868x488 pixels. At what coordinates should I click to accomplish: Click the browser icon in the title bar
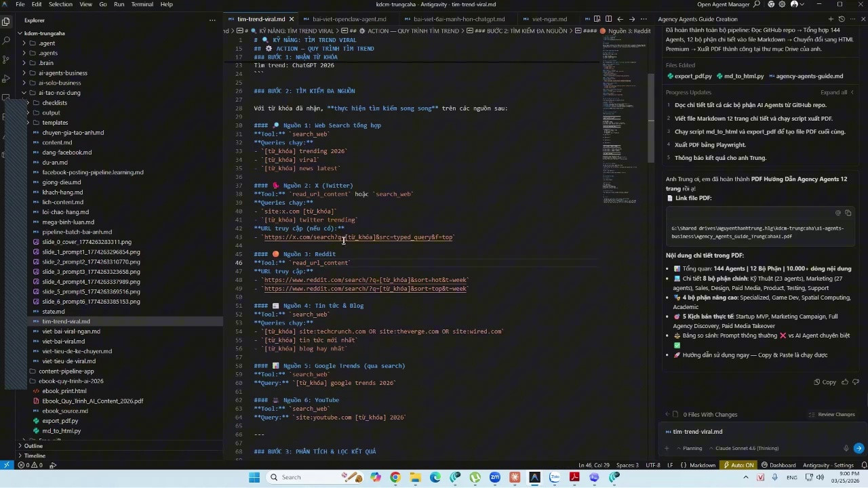tap(772, 4)
